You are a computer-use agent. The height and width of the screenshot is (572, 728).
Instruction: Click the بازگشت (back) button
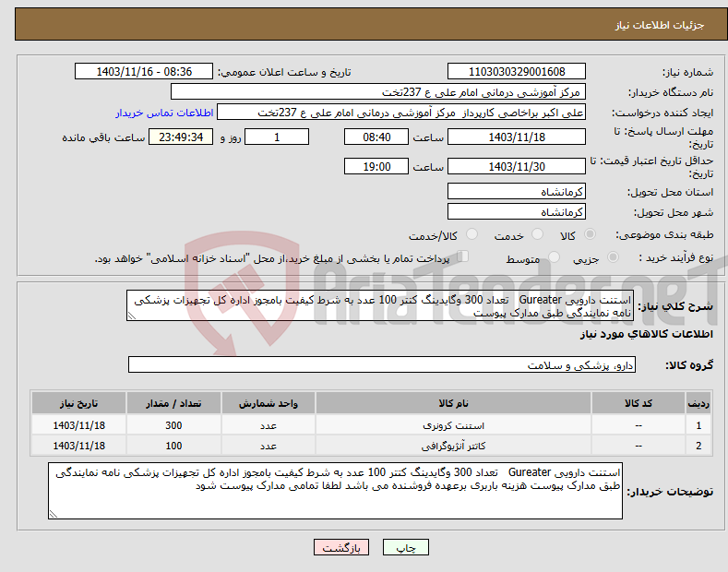click(x=341, y=547)
